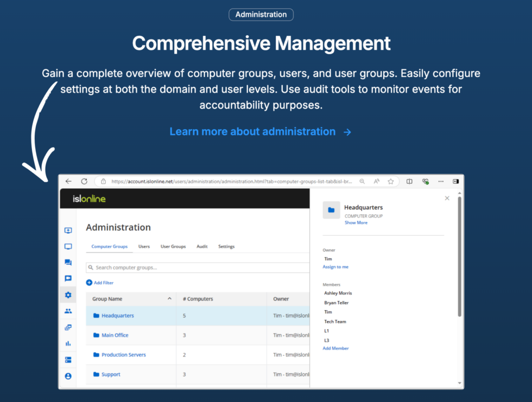This screenshot has width=532, height=402.
Task: Open the Audit tab
Action: point(202,246)
